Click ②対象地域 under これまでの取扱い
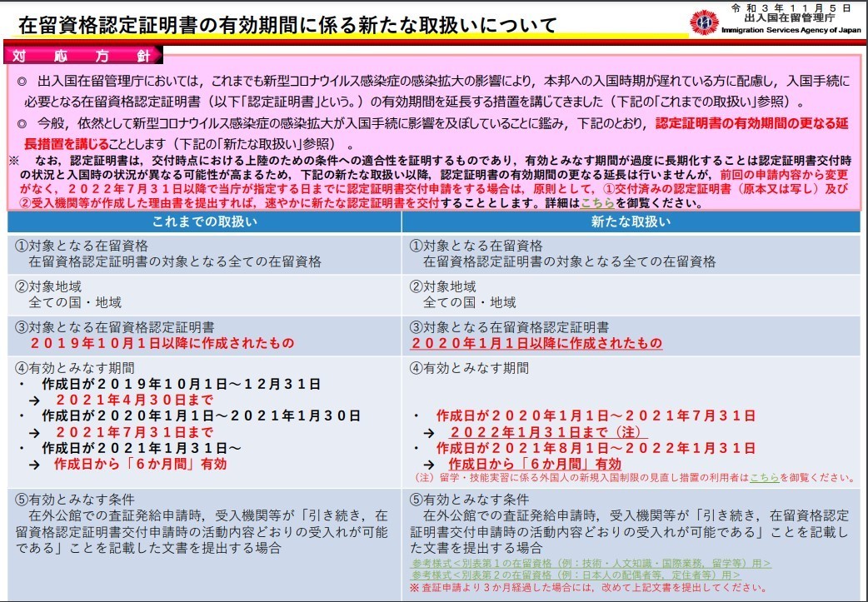 [48, 286]
